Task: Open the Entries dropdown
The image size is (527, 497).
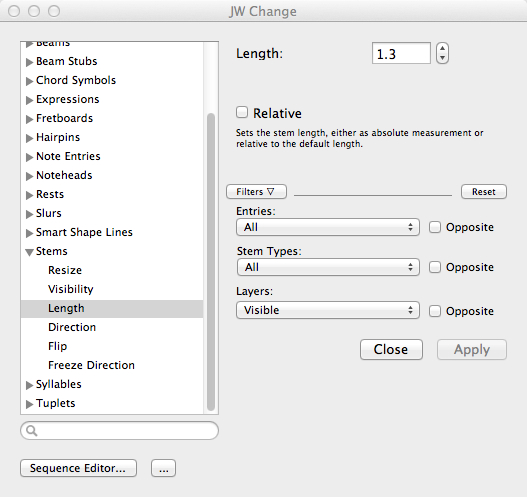Action: [x=328, y=227]
